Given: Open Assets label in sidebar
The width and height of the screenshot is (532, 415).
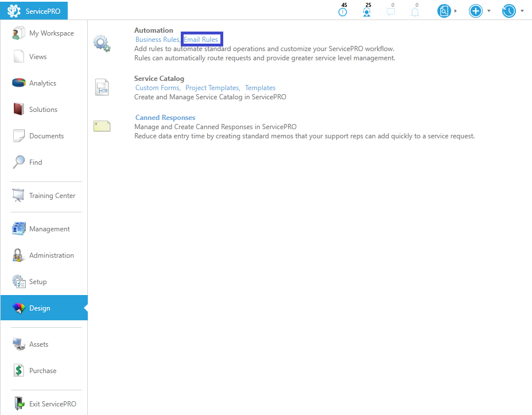Looking at the screenshot, I should click(38, 344).
